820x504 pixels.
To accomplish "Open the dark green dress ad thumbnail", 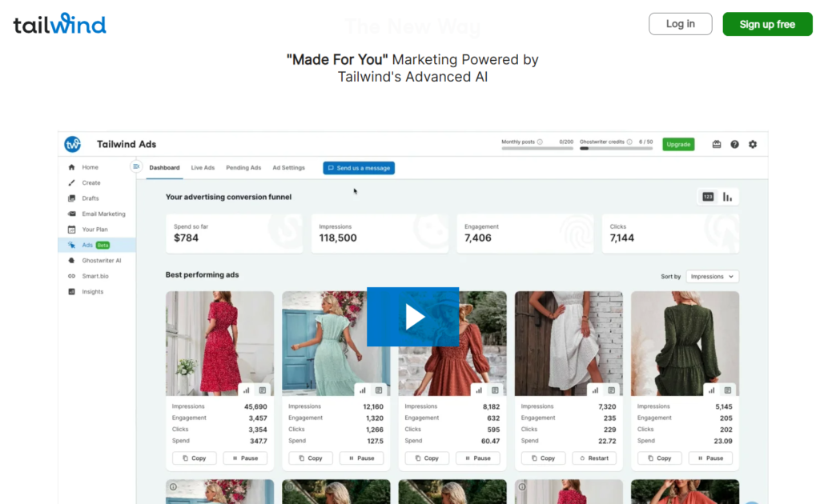I will (685, 343).
